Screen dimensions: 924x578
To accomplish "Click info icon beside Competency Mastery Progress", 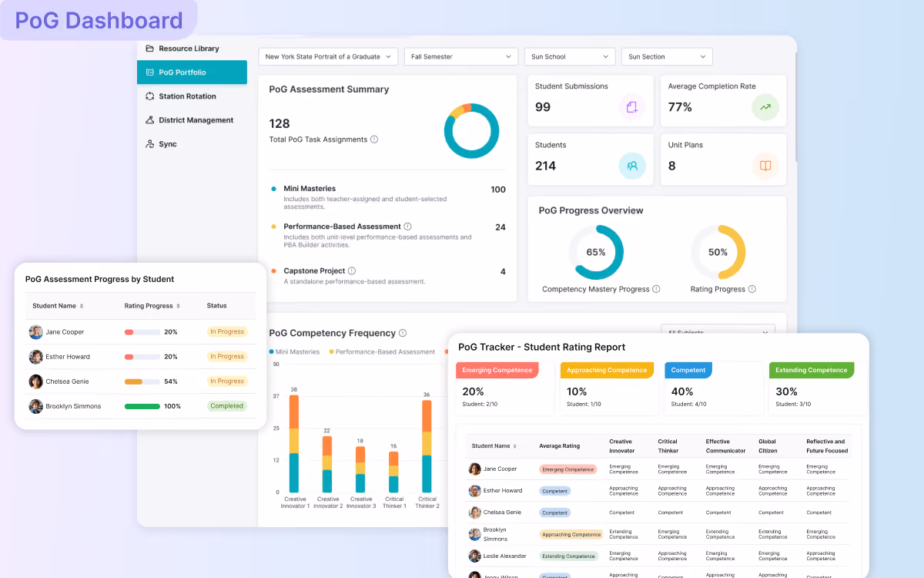I will click(656, 289).
